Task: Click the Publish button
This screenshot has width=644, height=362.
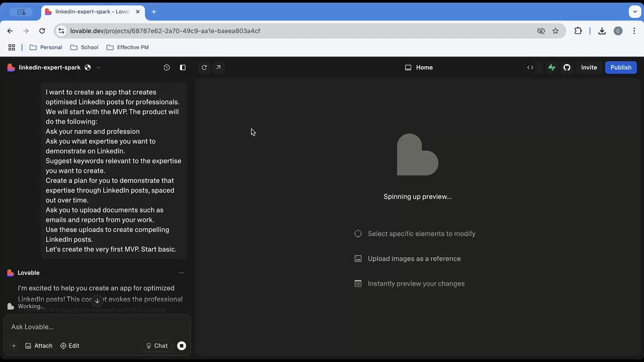Action: [x=621, y=68]
